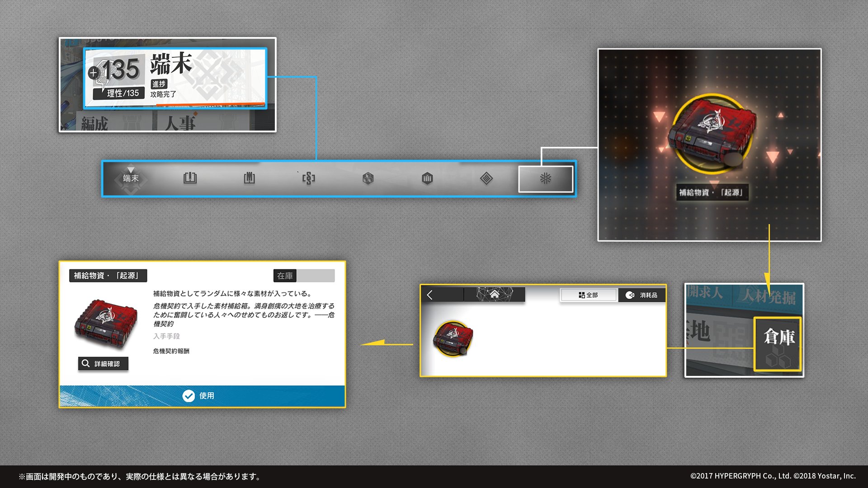Switch to the 消耗品 consumables tab
Viewport: 868px width, 488px height.
tap(642, 295)
